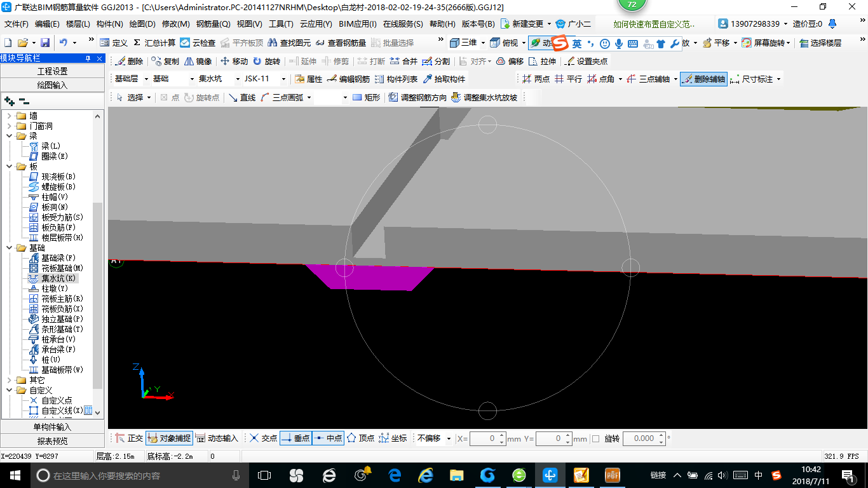This screenshot has height=488, width=868.
Task: Collapse the 板 tree folder
Action: 10,166
